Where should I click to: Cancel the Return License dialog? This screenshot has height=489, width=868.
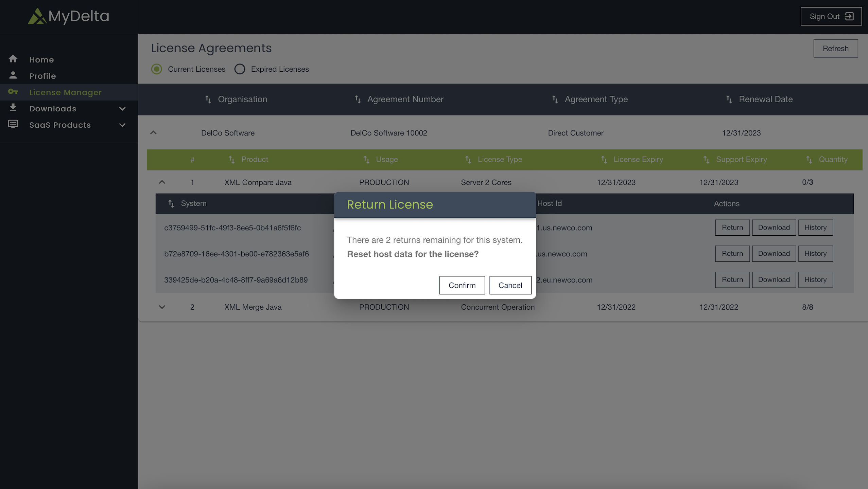(510, 285)
